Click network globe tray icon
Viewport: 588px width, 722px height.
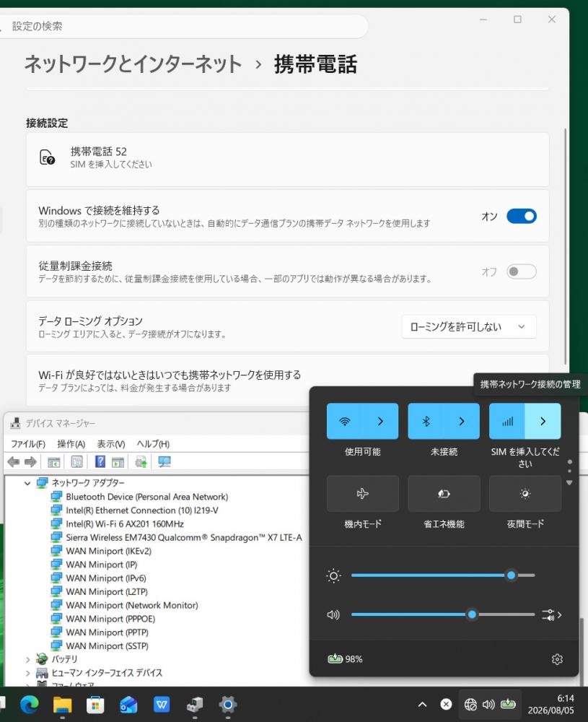pyautogui.click(x=470, y=704)
